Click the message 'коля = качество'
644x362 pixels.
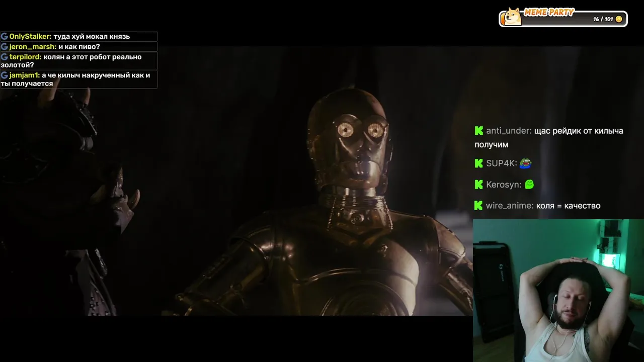point(569,206)
